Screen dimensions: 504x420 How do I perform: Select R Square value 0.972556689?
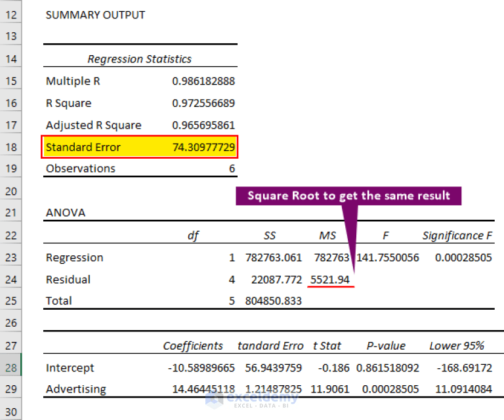pos(203,103)
